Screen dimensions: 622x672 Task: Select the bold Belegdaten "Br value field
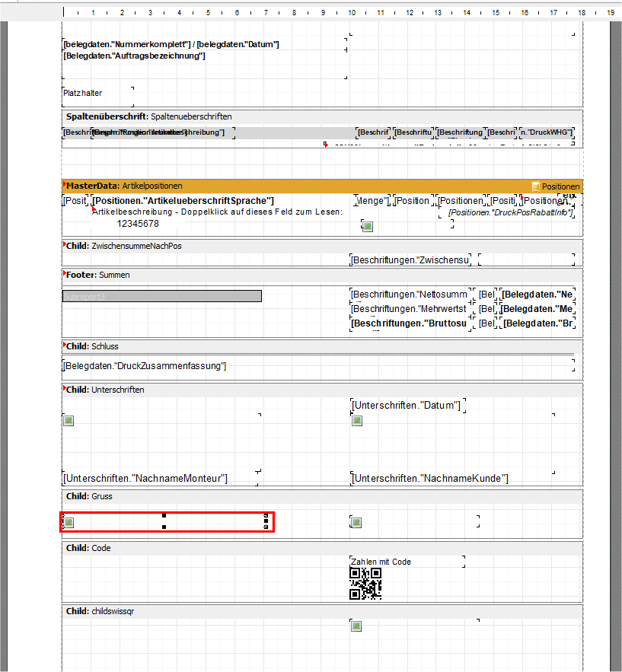click(x=538, y=323)
